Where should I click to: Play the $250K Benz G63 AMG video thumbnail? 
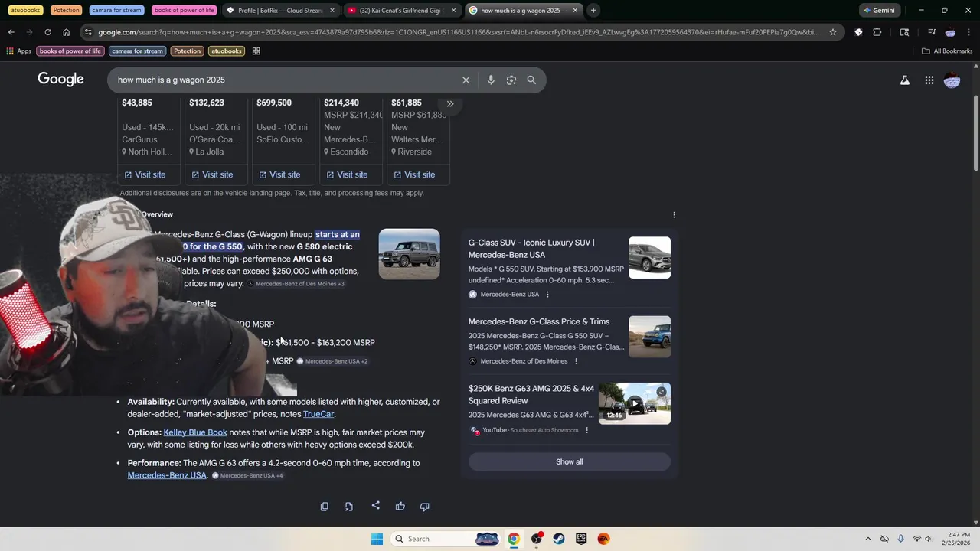click(x=635, y=403)
